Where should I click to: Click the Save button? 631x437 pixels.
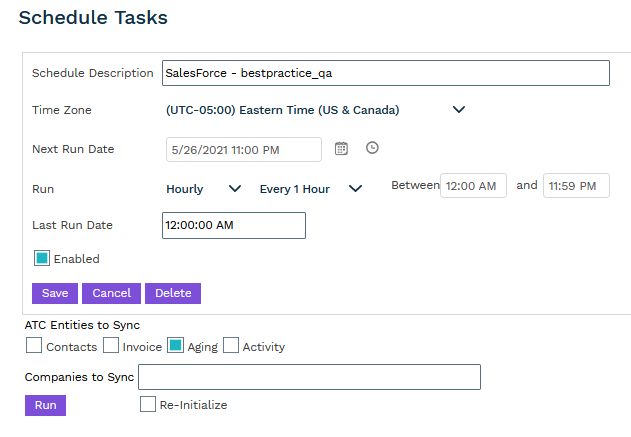pyautogui.click(x=55, y=293)
